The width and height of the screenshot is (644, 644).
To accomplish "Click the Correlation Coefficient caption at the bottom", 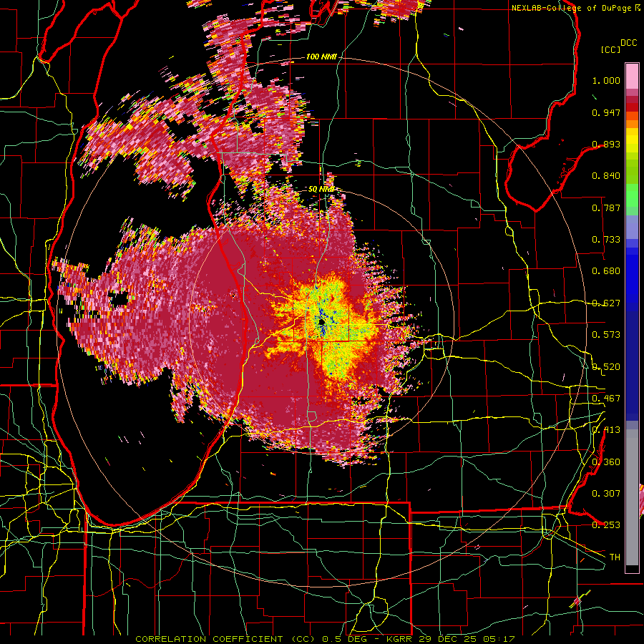I will (325, 639).
